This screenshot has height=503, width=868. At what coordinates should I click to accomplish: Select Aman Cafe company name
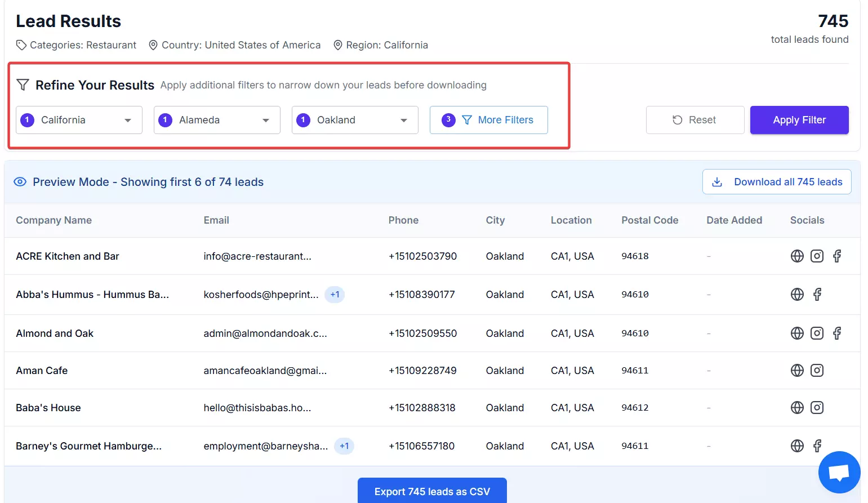pos(42,371)
